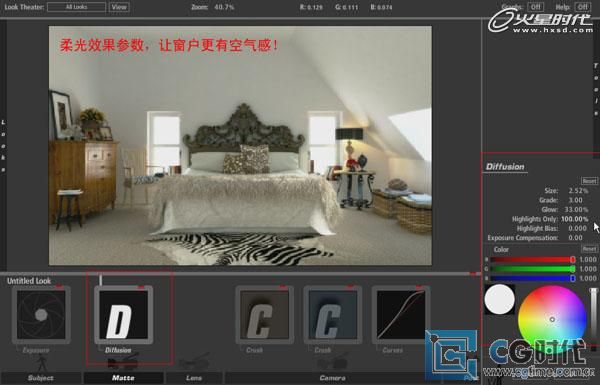Pick a hue on the color wheel

point(552,319)
